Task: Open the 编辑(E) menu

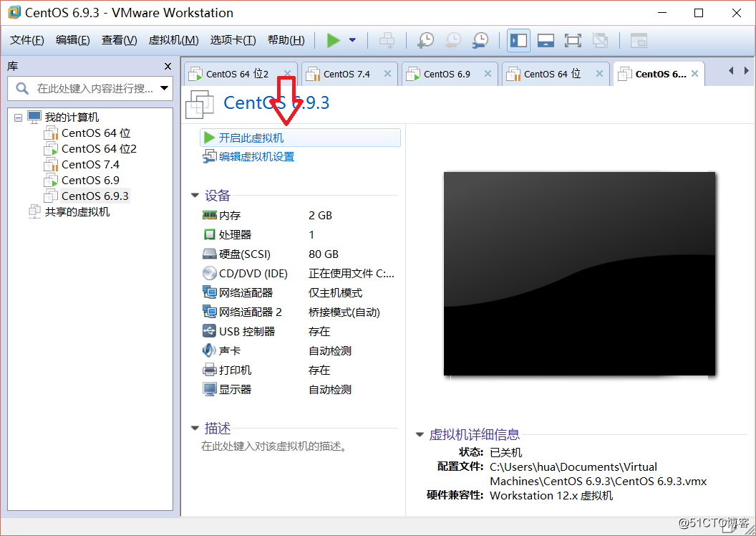Action: [73, 40]
